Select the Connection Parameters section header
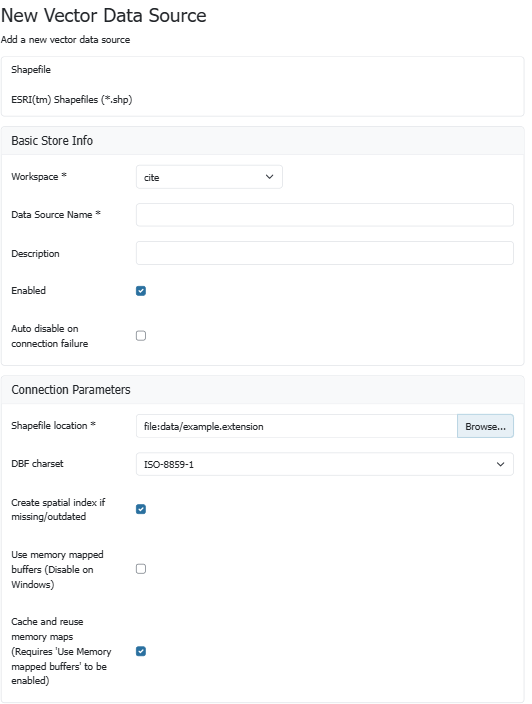 click(71, 389)
